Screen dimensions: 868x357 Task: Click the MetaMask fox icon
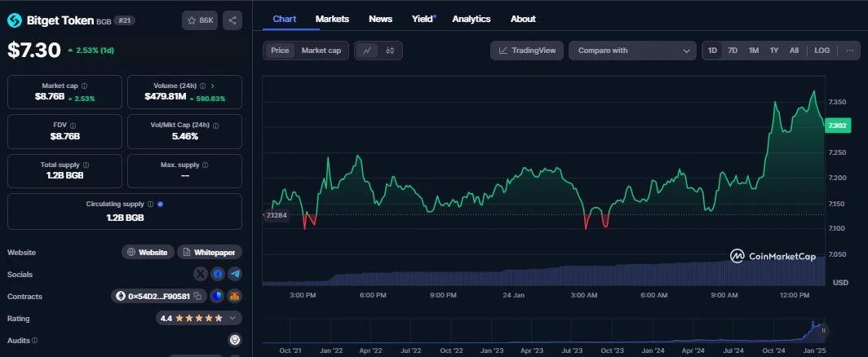tap(235, 297)
